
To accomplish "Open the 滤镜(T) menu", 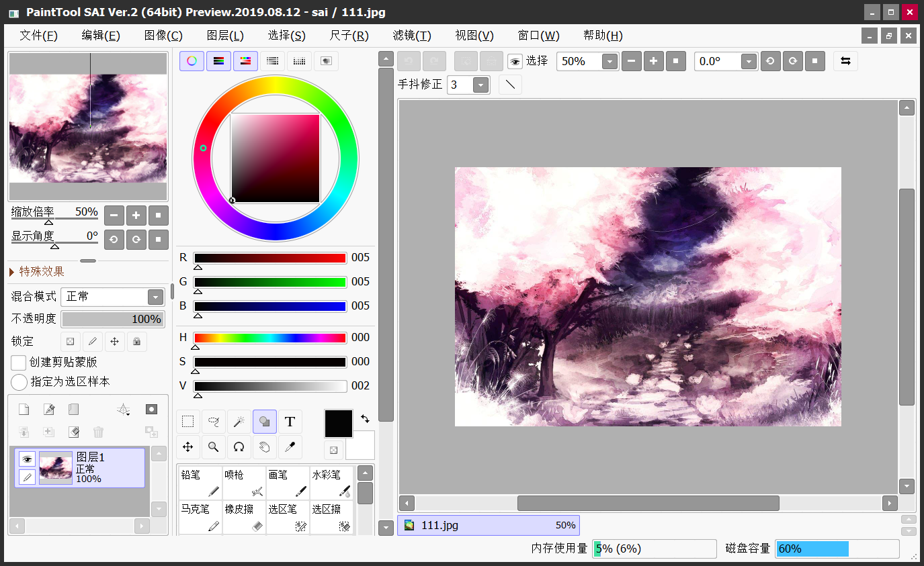I will (x=412, y=36).
